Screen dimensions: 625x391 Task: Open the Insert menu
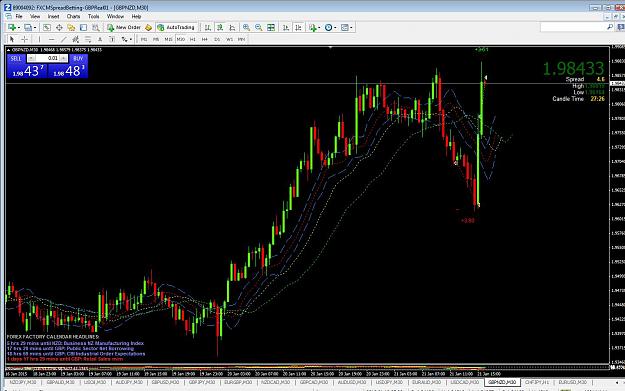[x=53, y=16]
